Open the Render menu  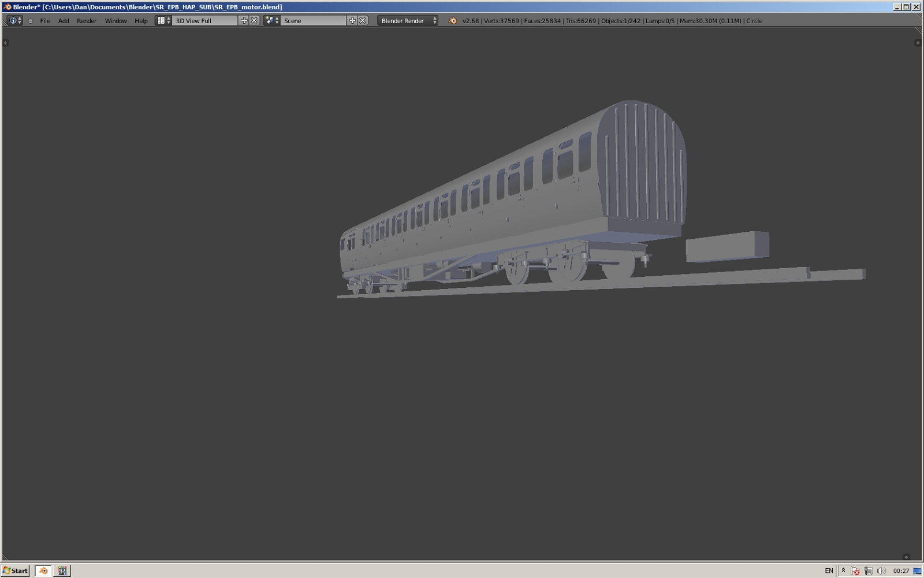click(x=87, y=21)
